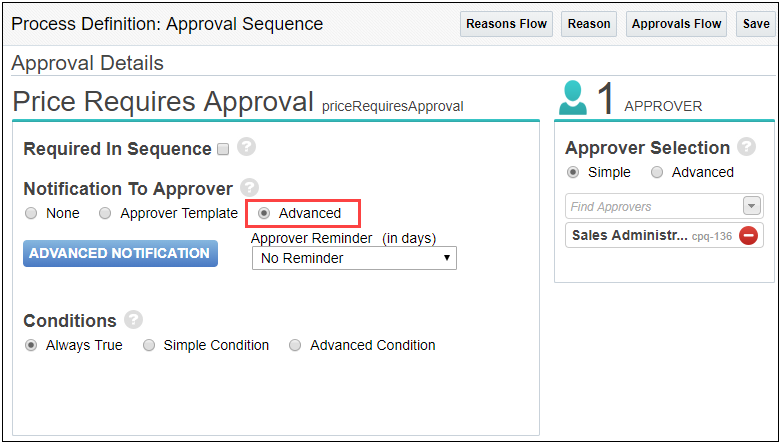781x444 pixels.
Task: Open Approver Reminder dropdown
Action: pyautogui.click(x=354, y=258)
